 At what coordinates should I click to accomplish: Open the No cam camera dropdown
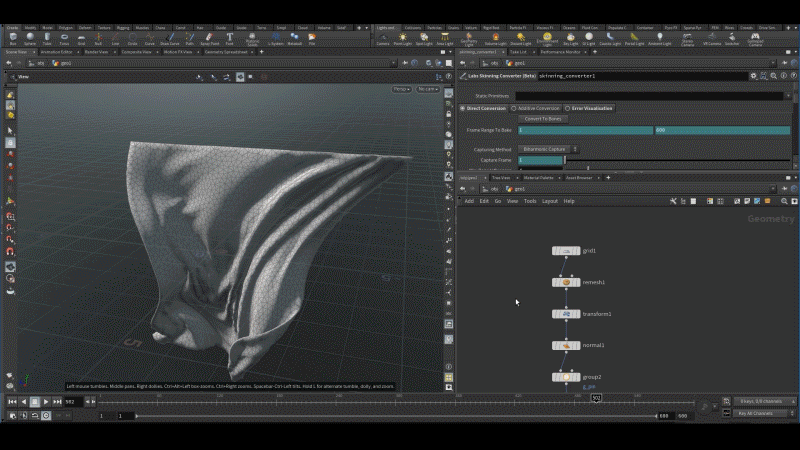click(x=428, y=89)
